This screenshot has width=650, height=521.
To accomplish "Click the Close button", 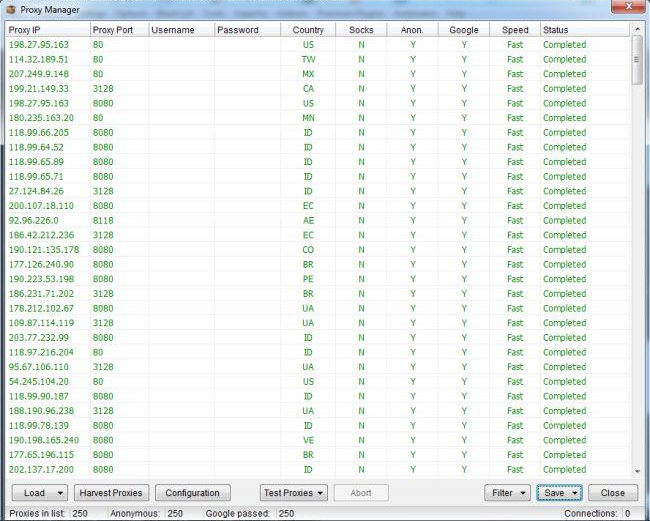I will click(613, 493).
